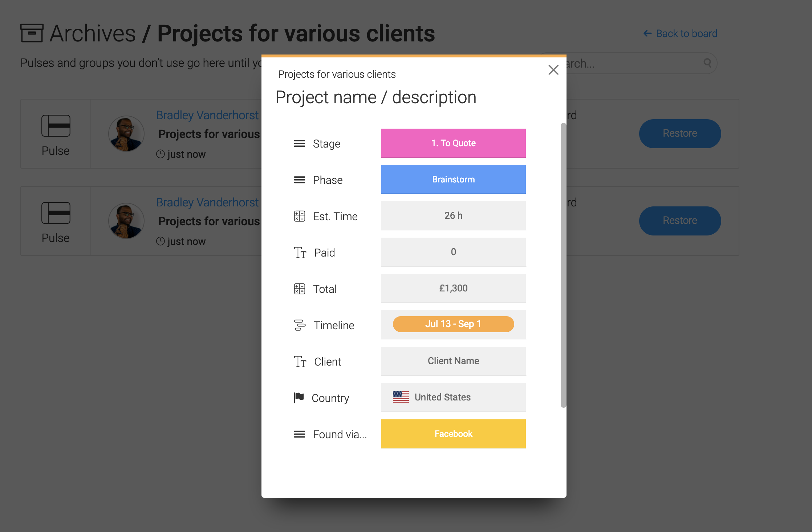The width and height of the screenshot is (812, 532).
Task: Click the Phase column status icon
Action: (299, 180)
